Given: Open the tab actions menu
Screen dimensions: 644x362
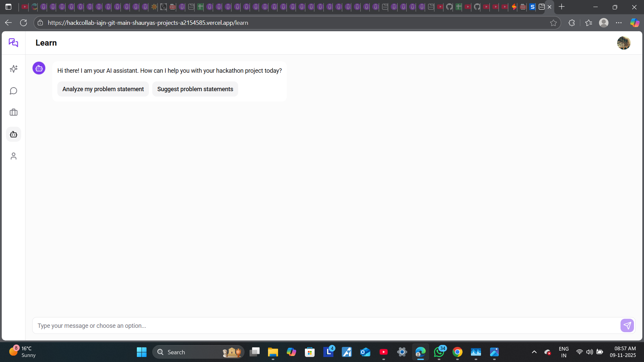Looking at the screenshot, I should [8, 7].
